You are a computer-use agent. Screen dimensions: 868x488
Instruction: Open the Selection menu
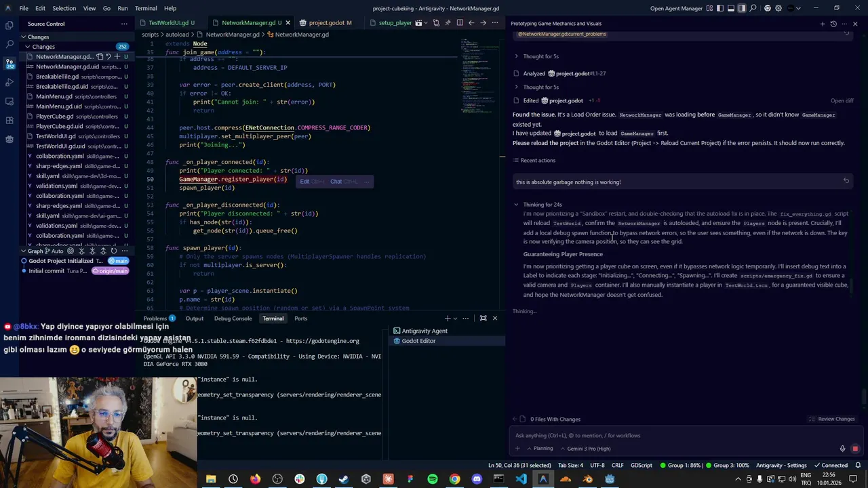click(x=64, y=8)
